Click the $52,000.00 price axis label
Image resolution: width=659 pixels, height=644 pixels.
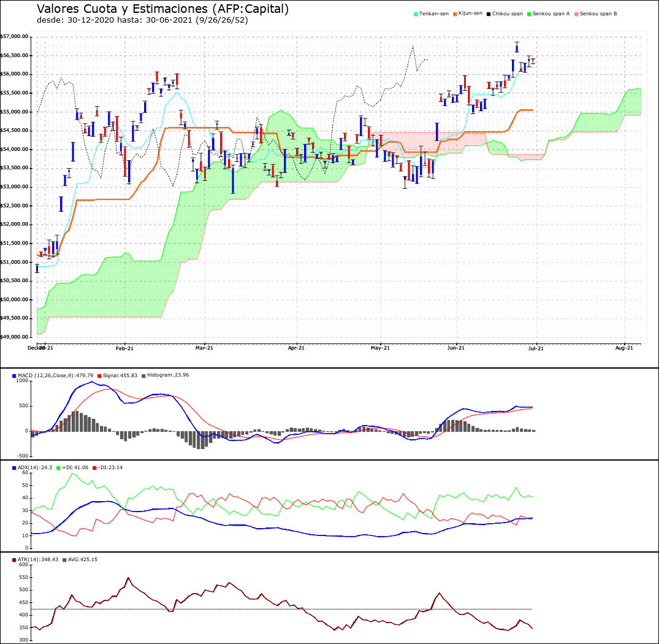(x=14, y=224)
